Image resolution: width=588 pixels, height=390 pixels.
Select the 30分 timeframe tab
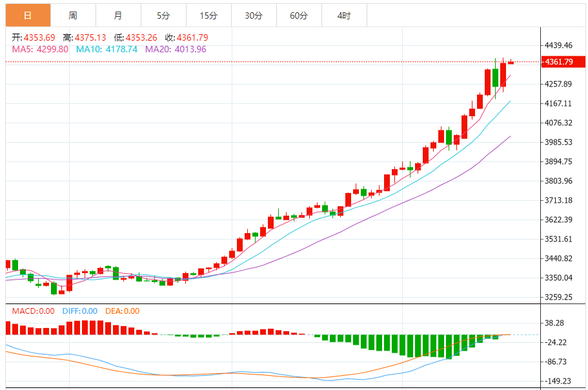coord(254,15)
